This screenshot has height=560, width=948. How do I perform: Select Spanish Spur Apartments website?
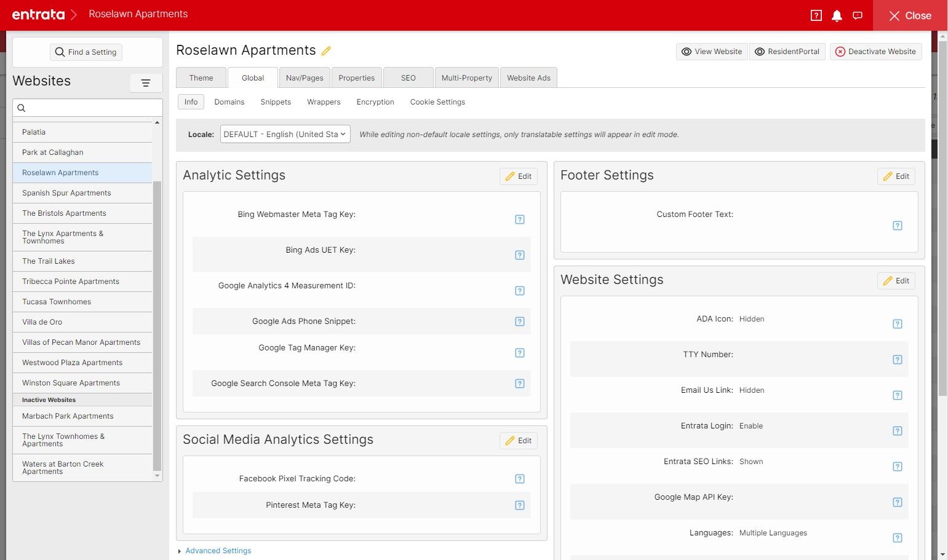click(x=82, y=193)
